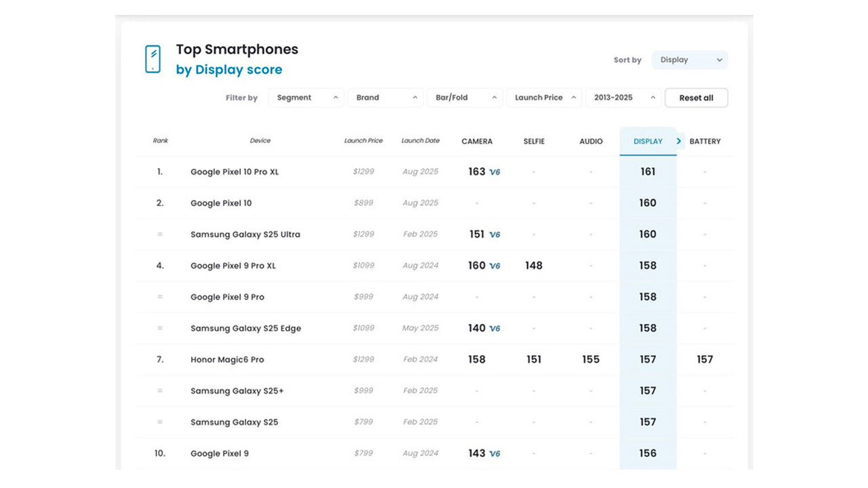868x488 pixels.
Task: Click the V6 badge for Google Pixel 9 Pro XL
Action: tap(494, 266)
